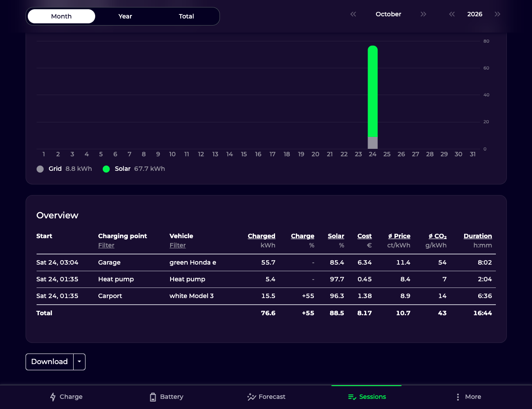The width and height of the screenshot is (532, 409).
Task: Click the green Solar legend dot
Action: coord(106,169)
